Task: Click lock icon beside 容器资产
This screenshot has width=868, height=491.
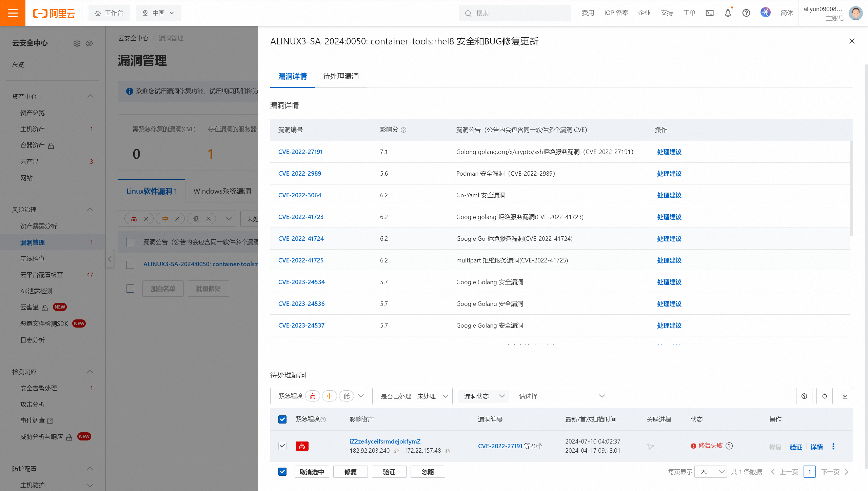Action: pos(51,146)
